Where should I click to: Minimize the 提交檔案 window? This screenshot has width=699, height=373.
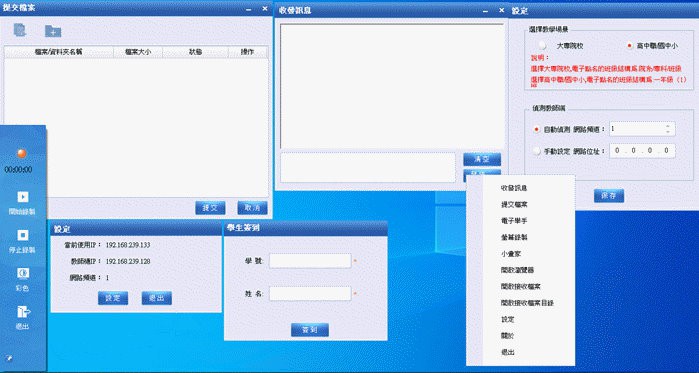point(249,8)
